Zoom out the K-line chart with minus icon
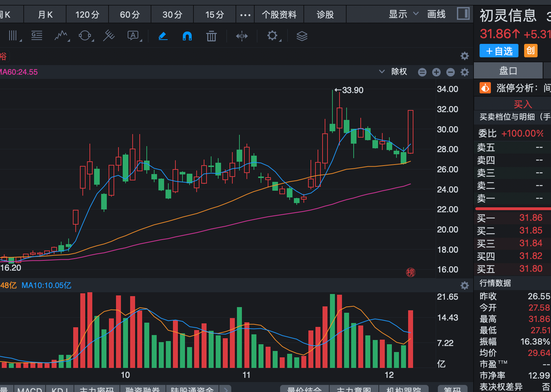The image size is (551, 392). 450,72
